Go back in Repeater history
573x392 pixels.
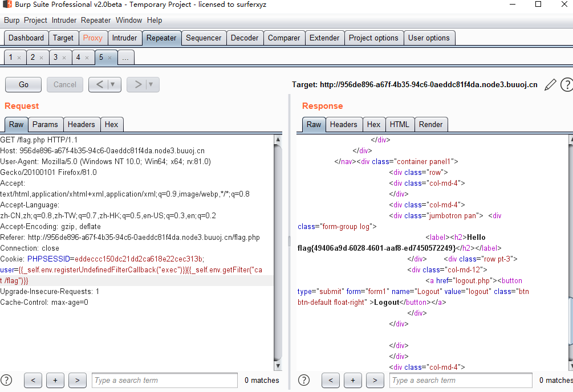(x=99, y=85)
